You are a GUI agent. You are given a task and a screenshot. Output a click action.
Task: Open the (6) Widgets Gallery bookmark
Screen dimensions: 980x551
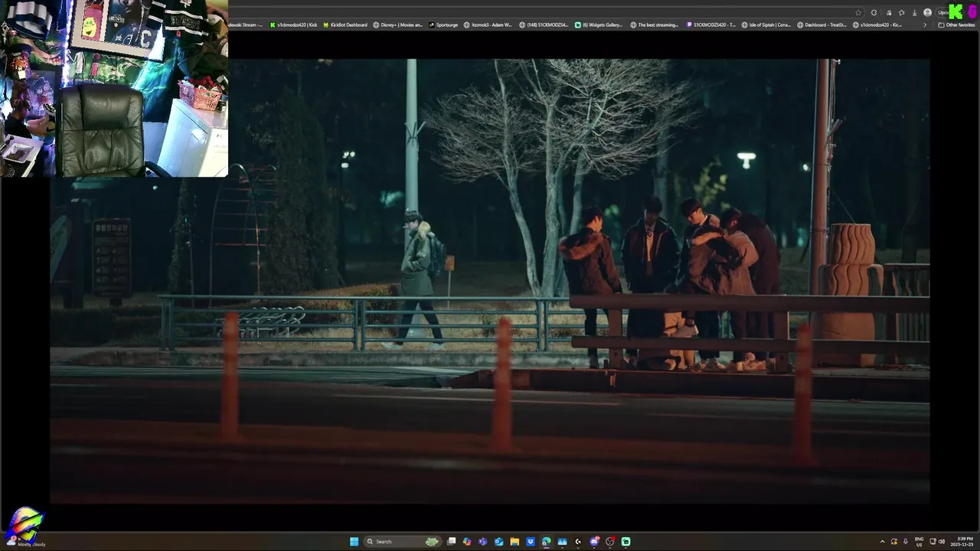click(599, 24)
